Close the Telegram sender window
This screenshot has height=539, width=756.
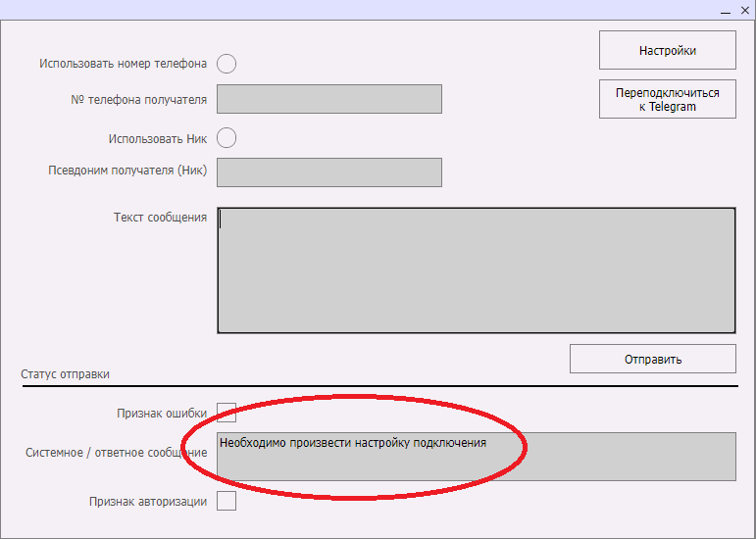click(744, 10)
